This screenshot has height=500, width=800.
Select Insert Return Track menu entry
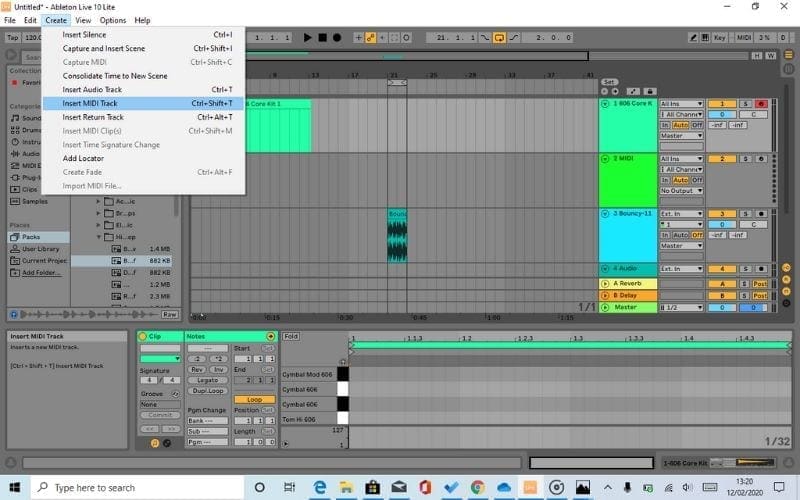coord(143,117)
